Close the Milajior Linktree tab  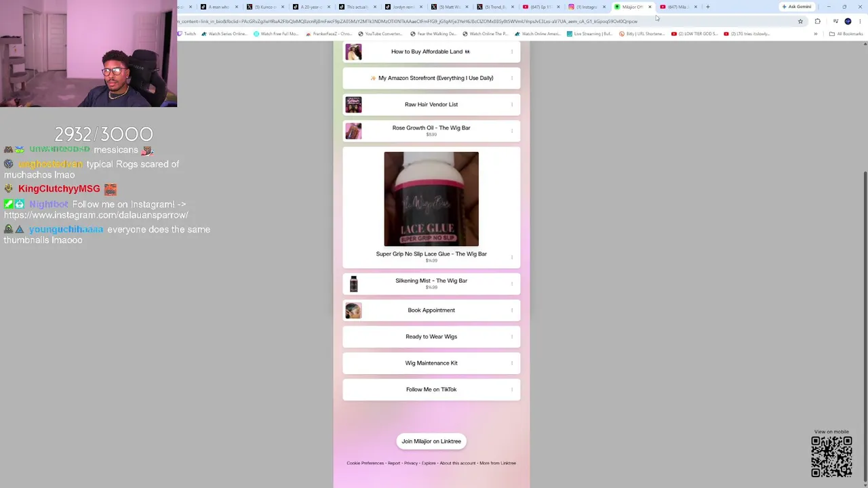(x=650, y=7)
